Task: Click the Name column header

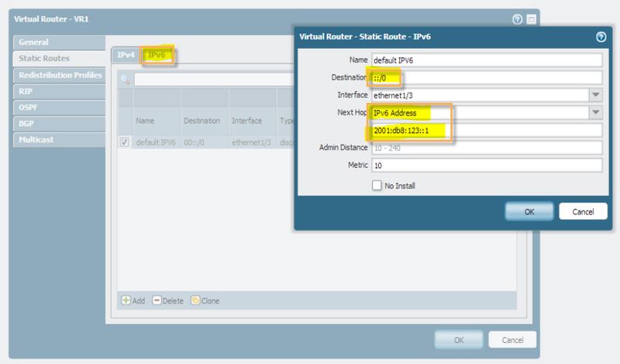Action: [157, 121]
